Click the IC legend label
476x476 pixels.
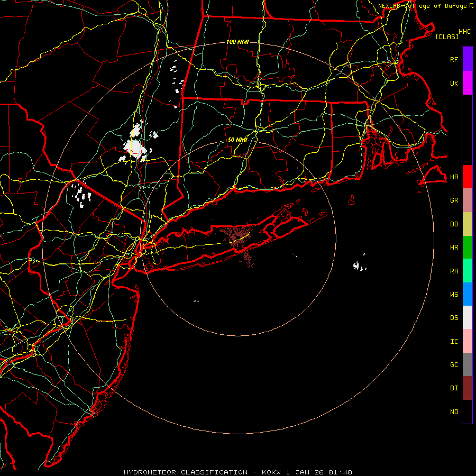coord(454,341)
